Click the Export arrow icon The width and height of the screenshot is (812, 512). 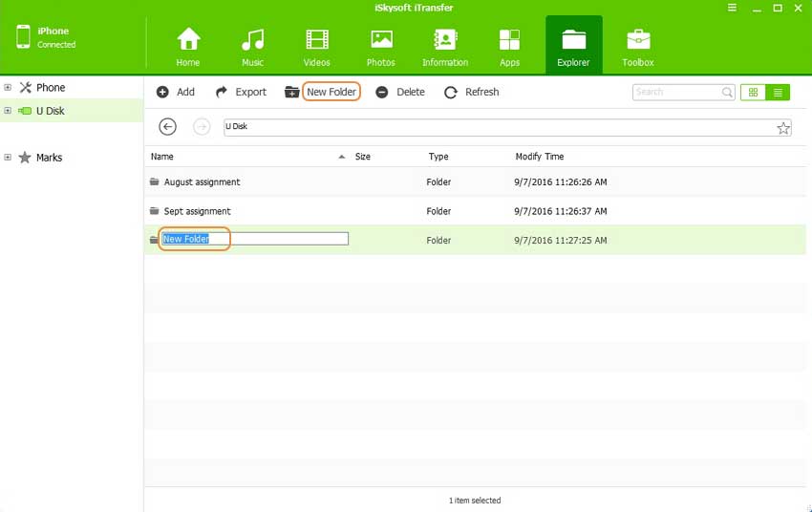221,92
